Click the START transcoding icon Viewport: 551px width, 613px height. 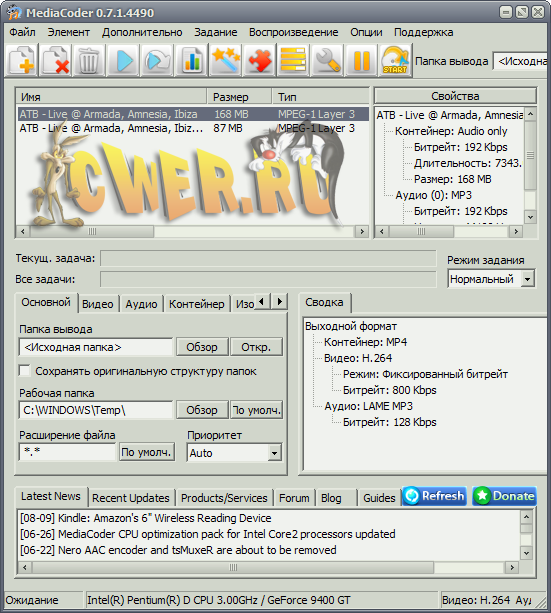coord(395,60)
